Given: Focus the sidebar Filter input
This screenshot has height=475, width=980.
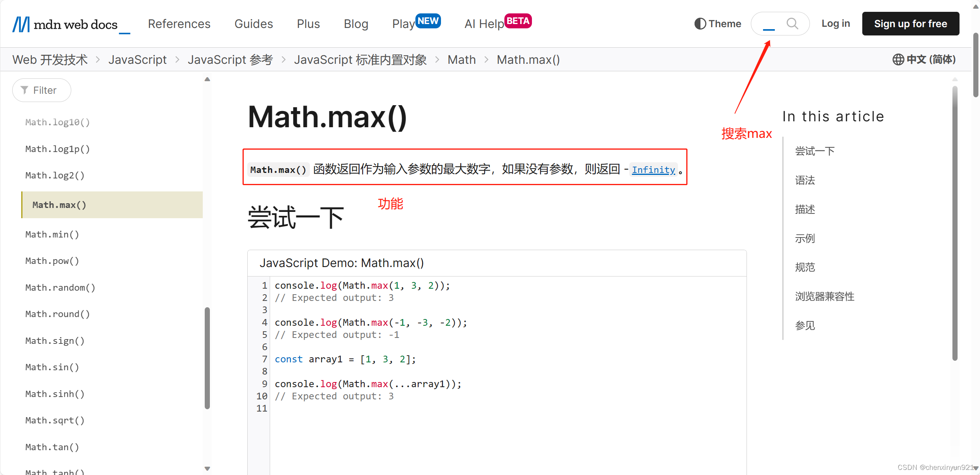Looking at the screenshot, I should coord(42,90).
